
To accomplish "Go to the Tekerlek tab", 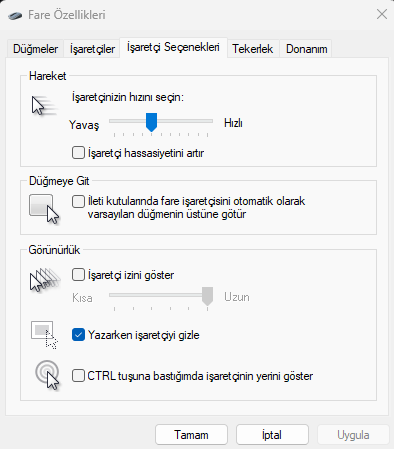I will tap(253, 49).
